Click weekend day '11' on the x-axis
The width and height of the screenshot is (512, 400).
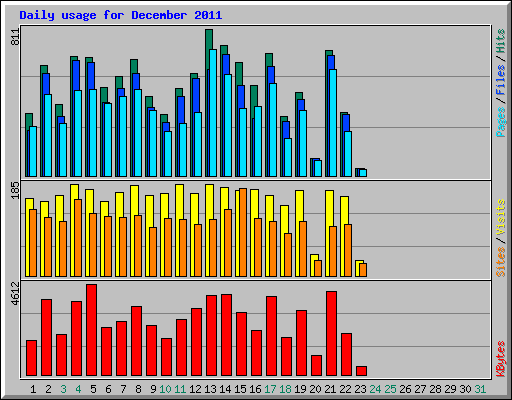pos(180,389)
